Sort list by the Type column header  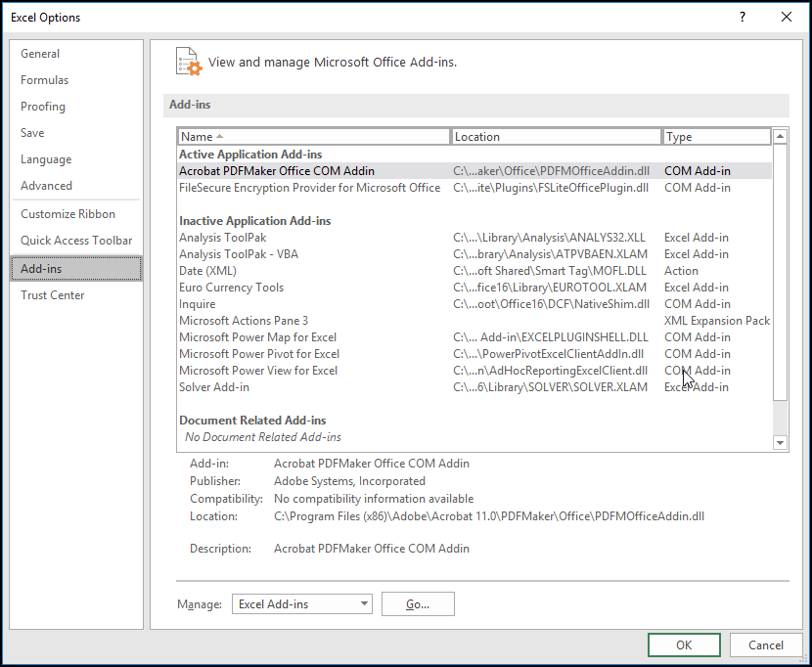[x=715, y=137]
